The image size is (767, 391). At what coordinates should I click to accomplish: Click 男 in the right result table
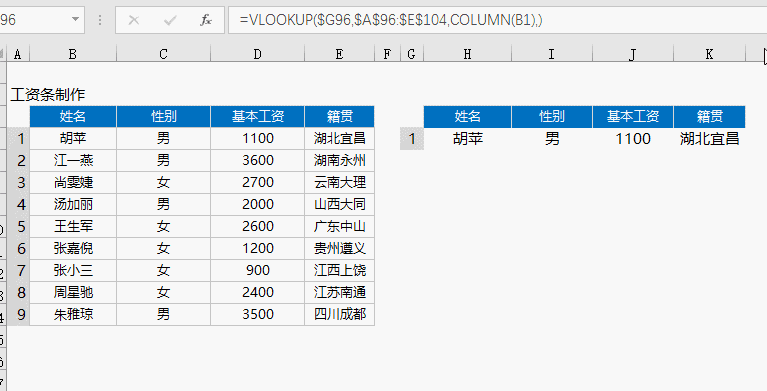[x=552, y=139]
